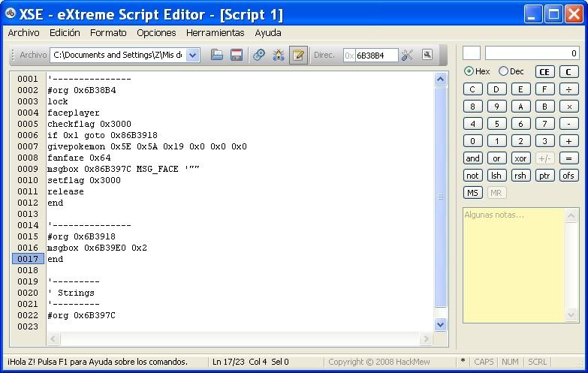Click the save floppy disk icon

coord(237,55)
